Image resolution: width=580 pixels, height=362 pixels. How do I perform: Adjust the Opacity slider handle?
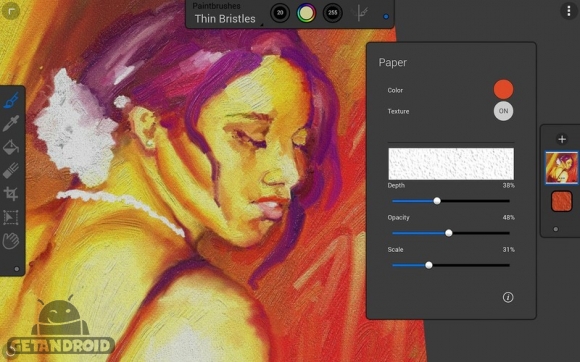click(x=449, y=233)
